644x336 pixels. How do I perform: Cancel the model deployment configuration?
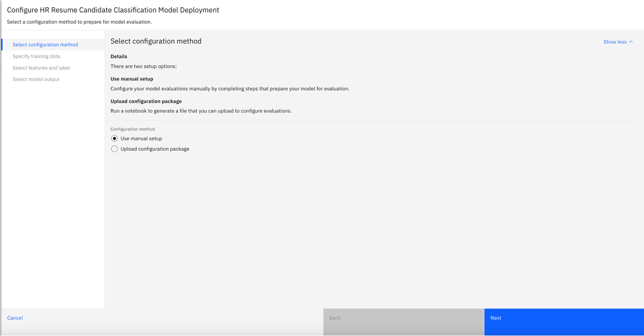[x=15, y=318]
